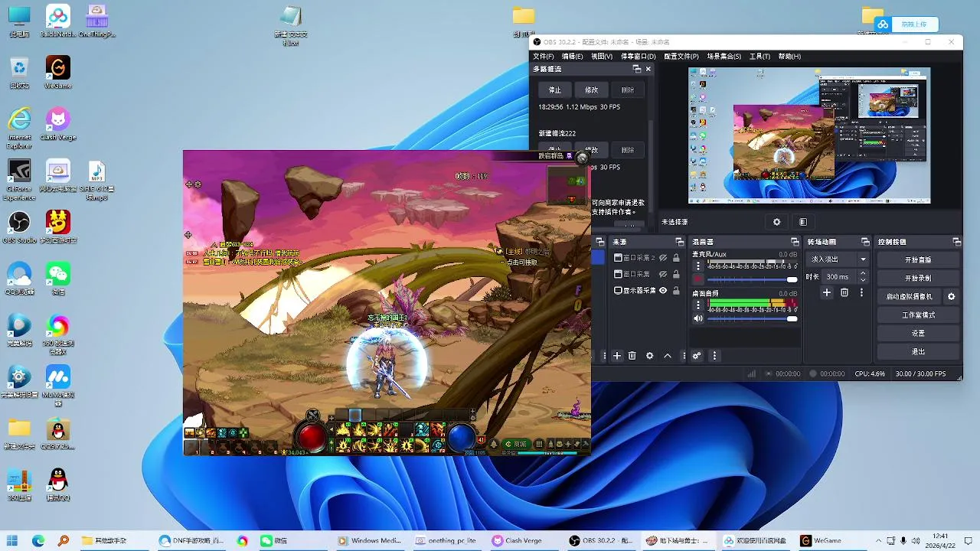
Task: Add a new source with plus
Action: pyautogui.click(x=617, y=356)
